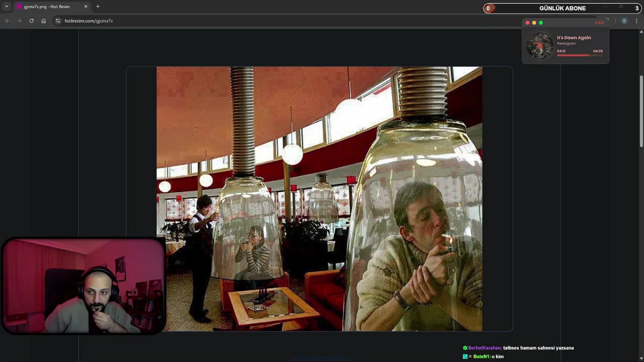
Task: Click the page vertical scrollbar thumb
Action: point(641,111)
